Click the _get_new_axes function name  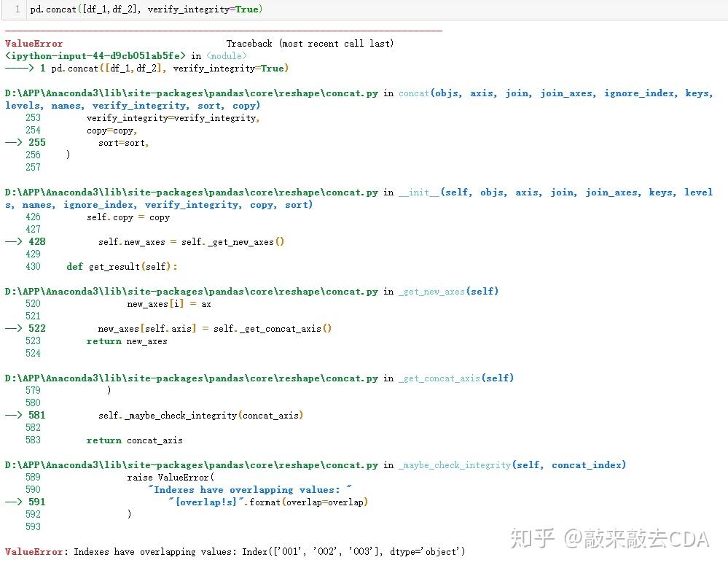[431, 291]
